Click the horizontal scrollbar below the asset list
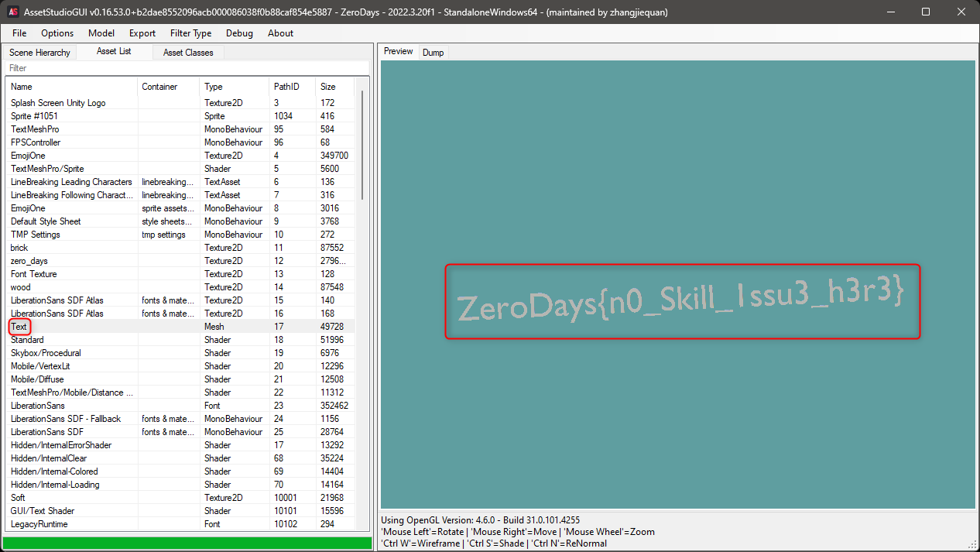 coord(186,542)
